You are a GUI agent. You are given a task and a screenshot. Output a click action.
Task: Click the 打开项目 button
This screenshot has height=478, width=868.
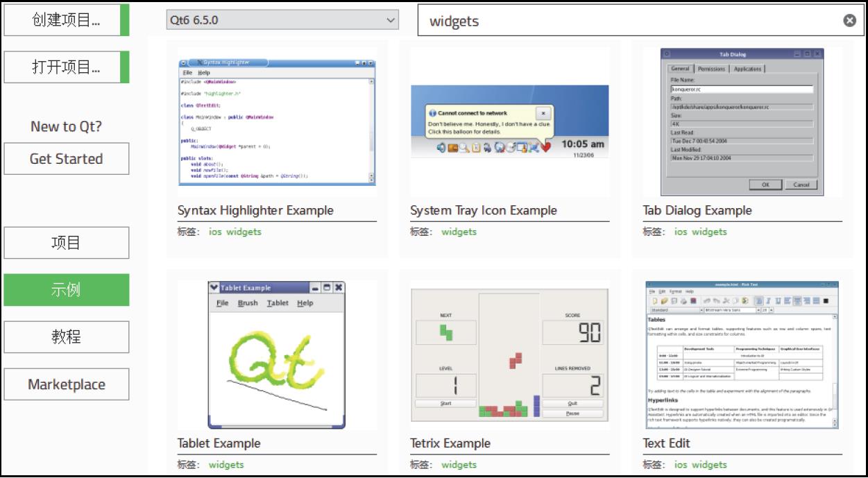pos(67,67)
